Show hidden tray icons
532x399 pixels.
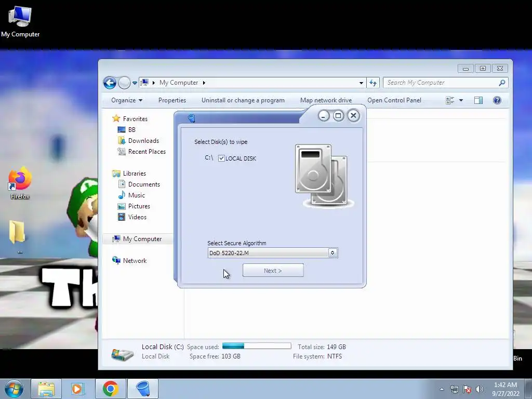[442, 389]
